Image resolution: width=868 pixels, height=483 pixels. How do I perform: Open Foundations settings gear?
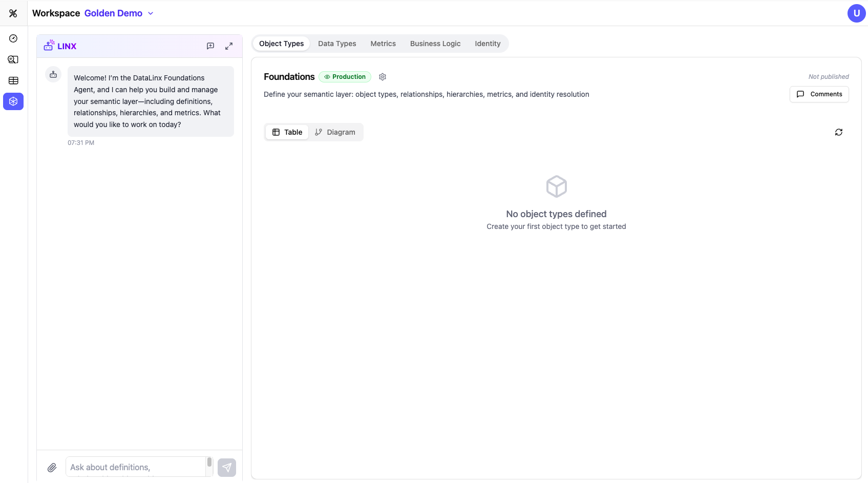[383, 77]
